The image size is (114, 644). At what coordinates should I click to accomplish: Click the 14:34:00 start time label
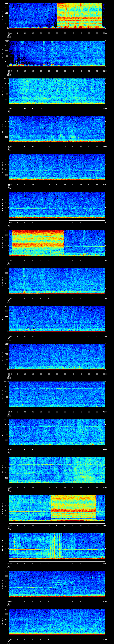tap(9, 223)
